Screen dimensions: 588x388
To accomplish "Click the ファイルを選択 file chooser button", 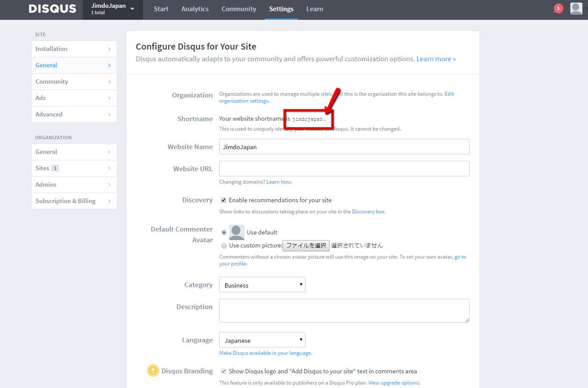I will (x=306, y=246).
